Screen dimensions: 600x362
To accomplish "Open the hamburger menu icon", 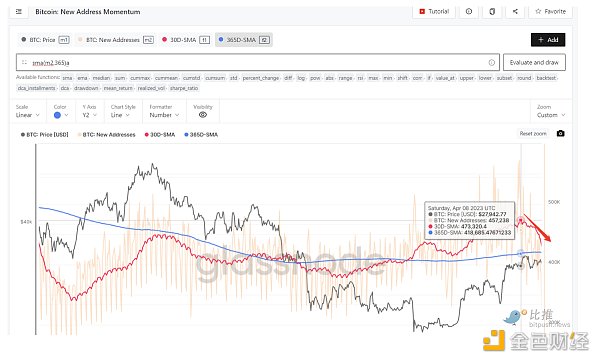I will click(18, 11).
